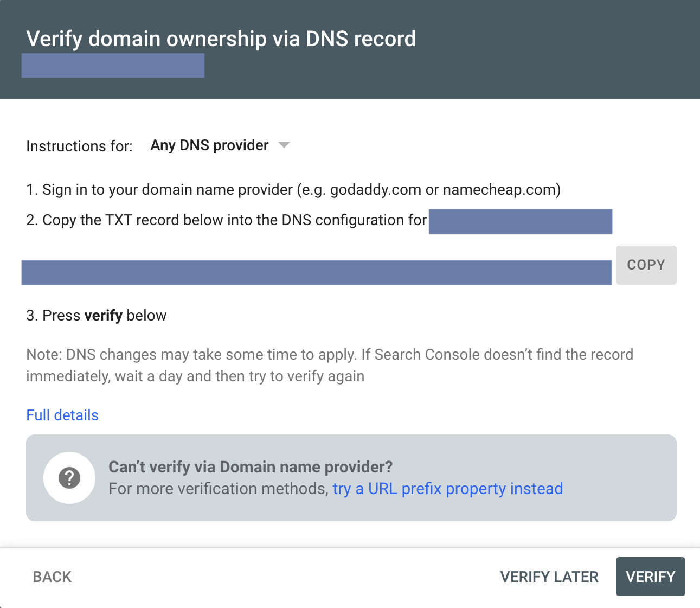Click the VERIFY button
Screen dimensions: 700x608
tap(650, 577)
